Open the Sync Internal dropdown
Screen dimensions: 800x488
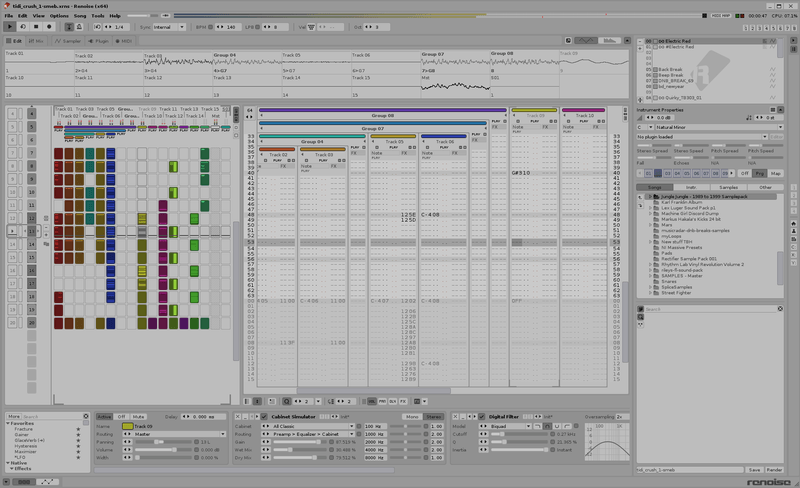pyautogui.click(x=169, y=27)
